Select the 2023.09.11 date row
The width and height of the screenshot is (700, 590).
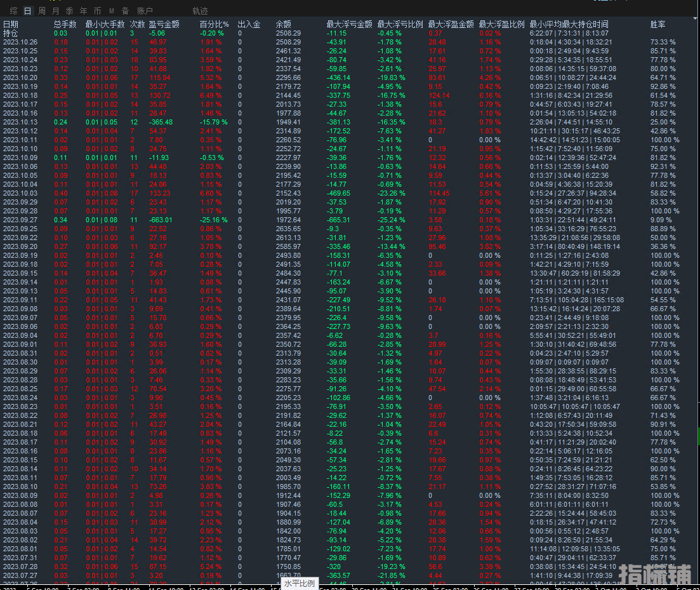click(20, 300)
